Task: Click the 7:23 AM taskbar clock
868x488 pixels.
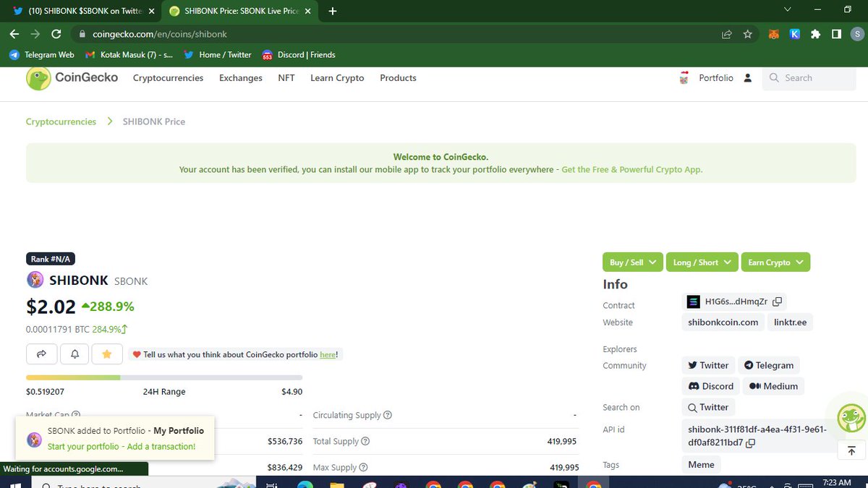Action: [836, 481]
